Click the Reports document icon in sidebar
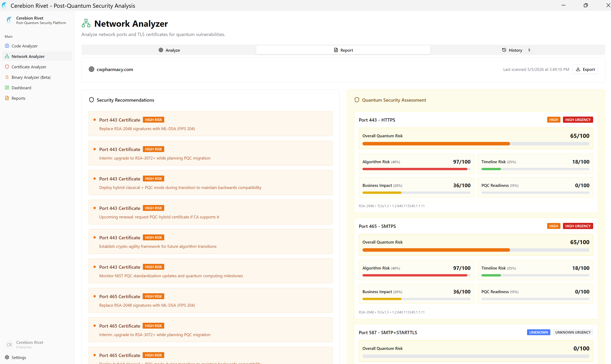The image size is (611, 364). tap(7, 98)
